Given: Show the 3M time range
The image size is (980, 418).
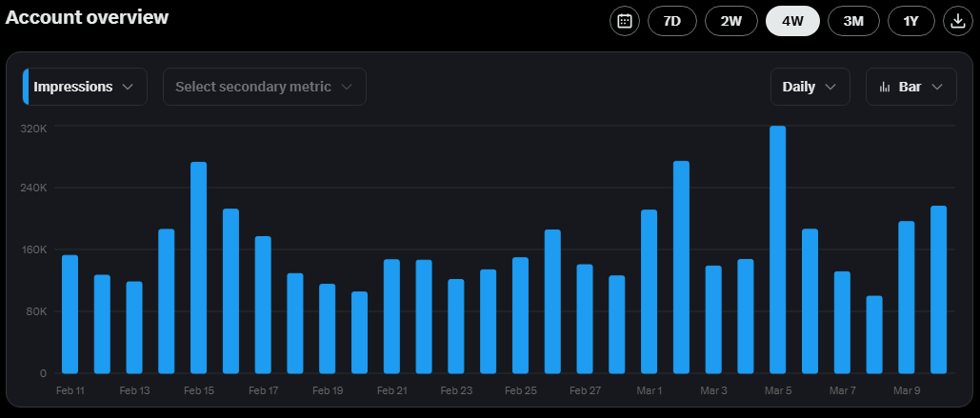Looking at the screenshot, I should point(852,21).
